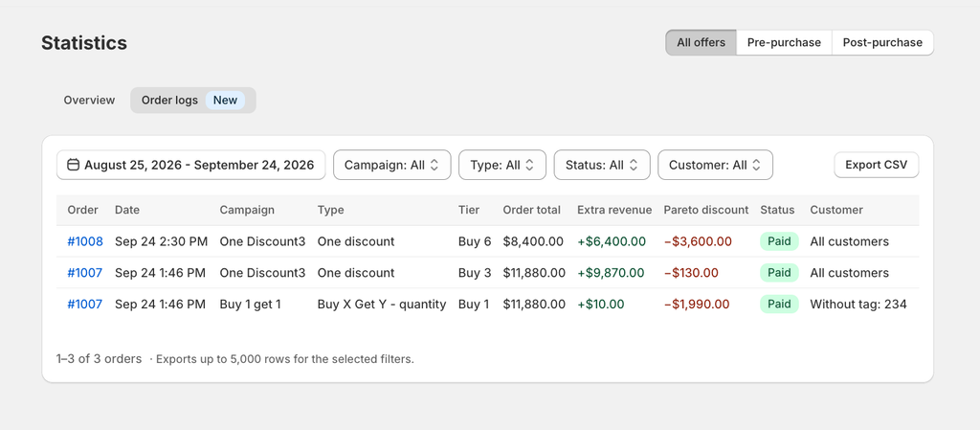Click the −$1,990.00 Pareto discount value
The width and height of the screenshot is (980, 430).
point(697,305)
